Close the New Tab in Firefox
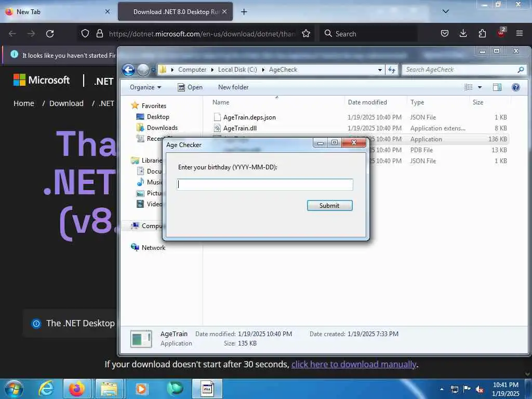The height and width of the screenshot is (399, 532). [108, 11]
